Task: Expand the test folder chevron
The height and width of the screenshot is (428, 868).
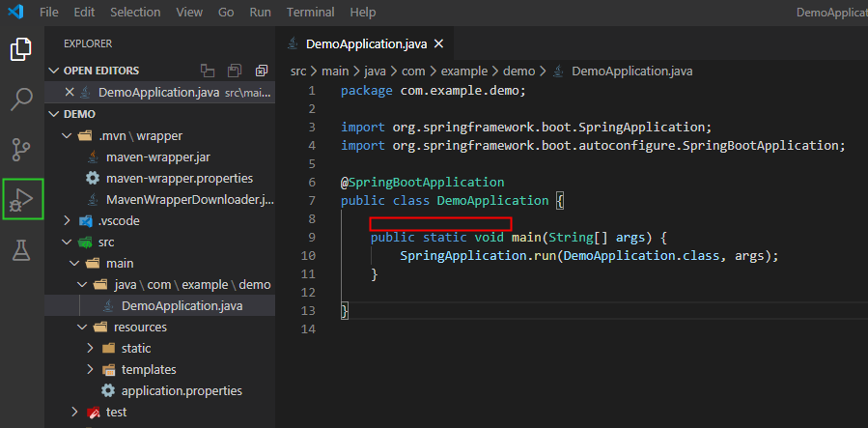Action: click(x=74, y=412)
